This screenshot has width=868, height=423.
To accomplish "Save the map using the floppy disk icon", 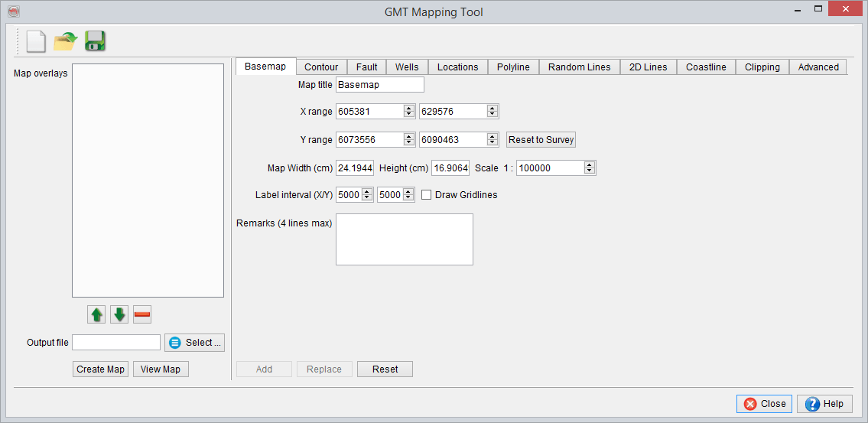I will click(95, 41).
